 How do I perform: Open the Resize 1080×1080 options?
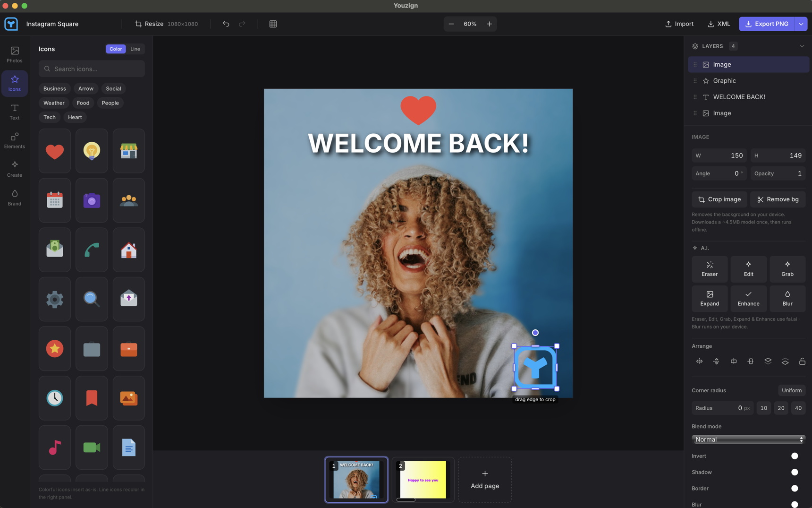pos(166,24)
